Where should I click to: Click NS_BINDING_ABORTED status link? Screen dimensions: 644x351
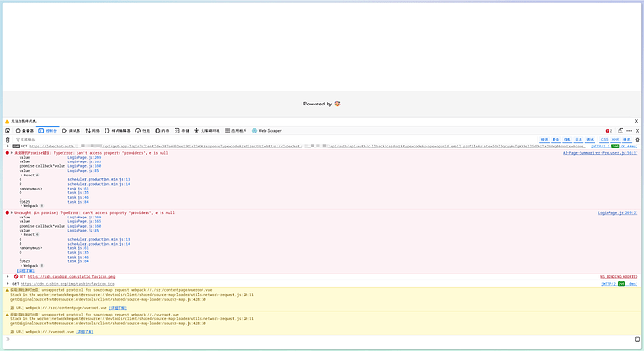tap(619, 277)
